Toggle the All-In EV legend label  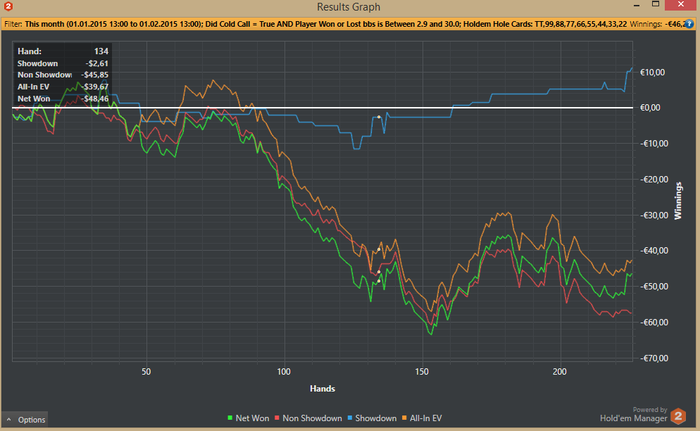click(x=425, y=418)
